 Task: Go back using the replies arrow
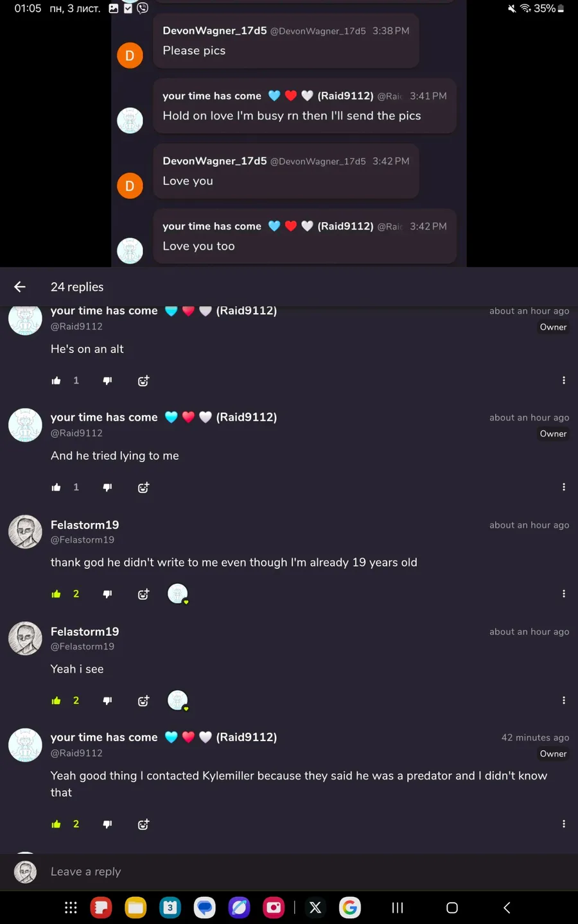(20, 287)
